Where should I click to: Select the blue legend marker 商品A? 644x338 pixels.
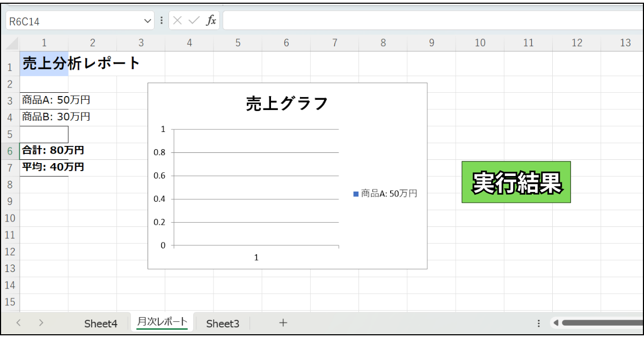(356, 194)
